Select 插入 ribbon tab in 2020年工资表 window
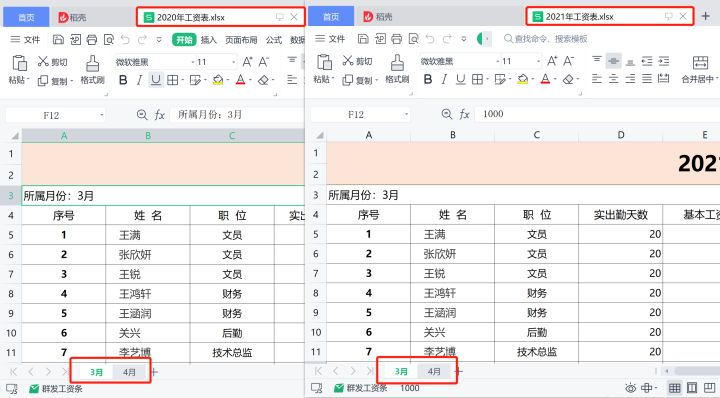The image size is (720, 398). point(208,40)
